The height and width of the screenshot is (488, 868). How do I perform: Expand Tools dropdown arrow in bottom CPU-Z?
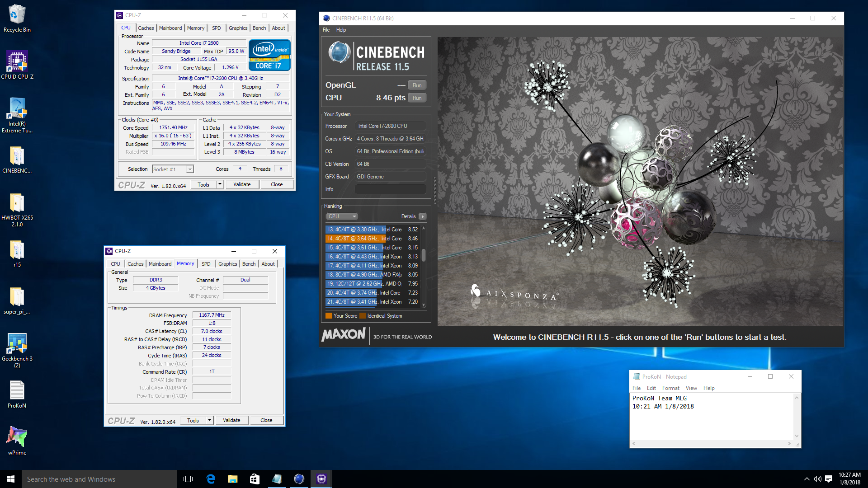[x=209, y=420]
